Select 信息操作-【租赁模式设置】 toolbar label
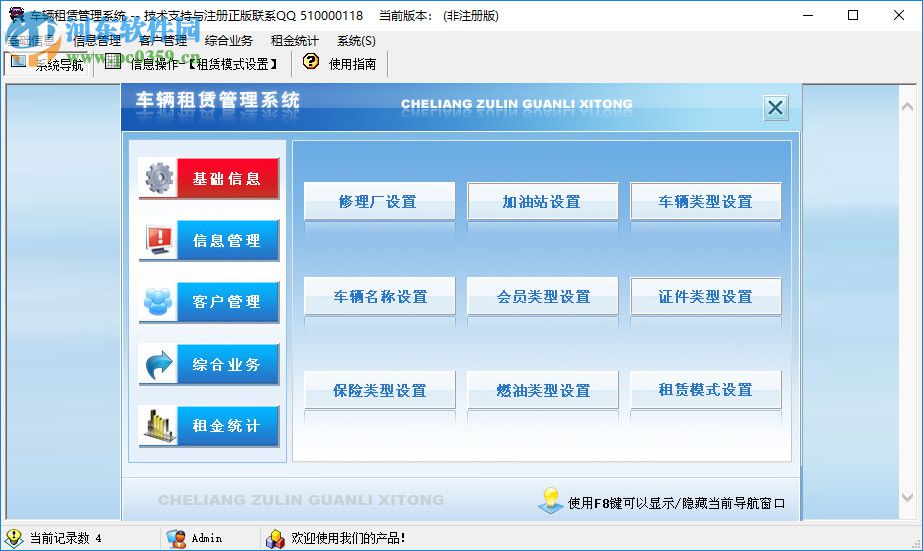This screenshot has height=551, width=923. click(204, 64)
